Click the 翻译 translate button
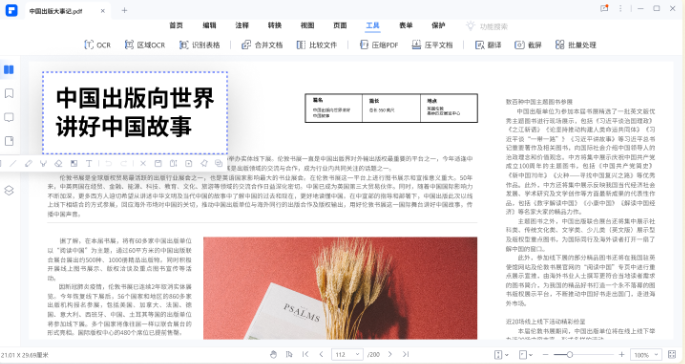Screen dimensions: 685x364 point(488,45)
